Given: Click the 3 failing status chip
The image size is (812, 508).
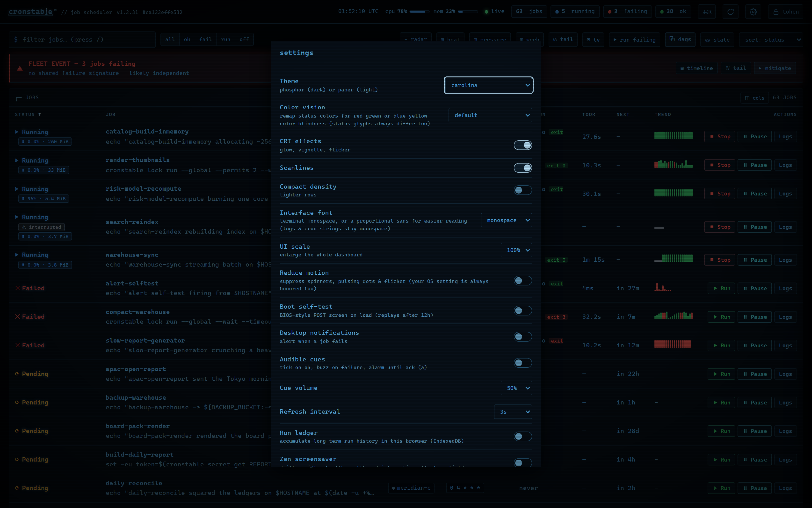Looking at the screenshot, I should click(627, 12).
